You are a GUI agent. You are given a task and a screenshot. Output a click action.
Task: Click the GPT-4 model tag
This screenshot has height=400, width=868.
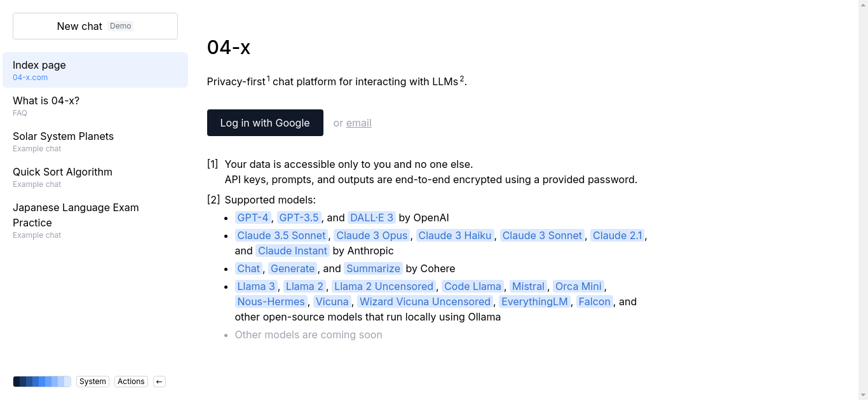pos(253,217)
